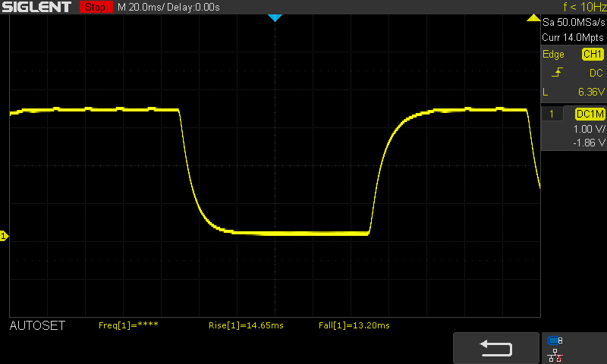
Task: Click the timebase M 20.0ms/ readout
Action: tap(141, 7)
